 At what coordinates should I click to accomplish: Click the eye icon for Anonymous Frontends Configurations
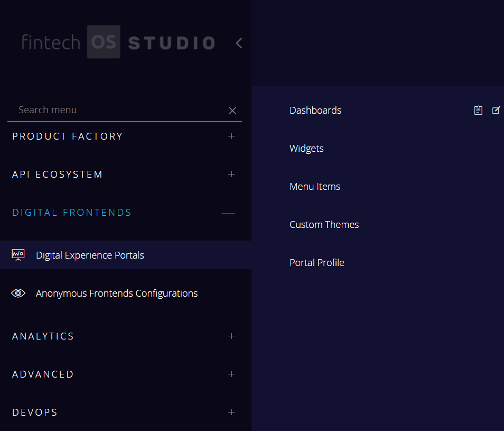tap(18, 293)
